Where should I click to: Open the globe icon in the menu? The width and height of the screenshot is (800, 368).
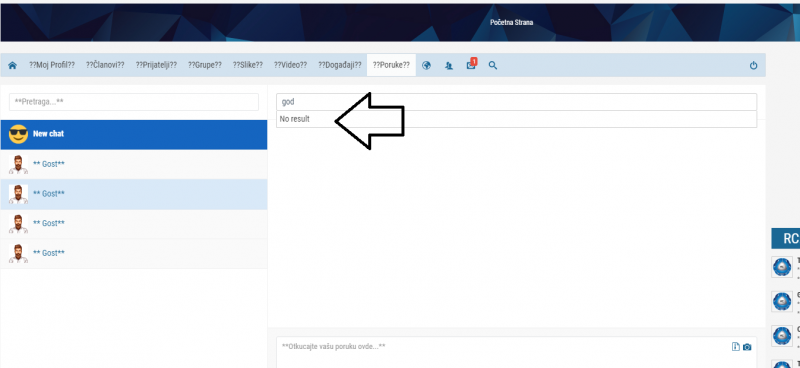427,65
